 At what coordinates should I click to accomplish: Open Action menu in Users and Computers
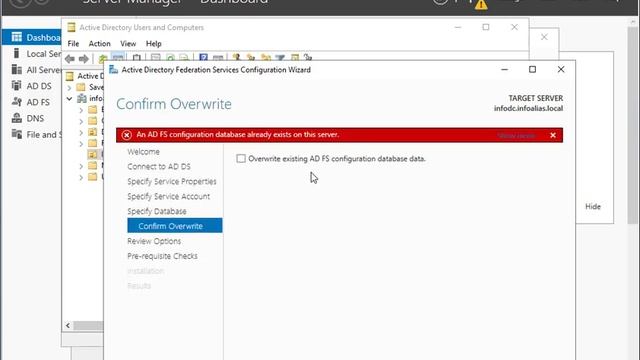point(100,43)
